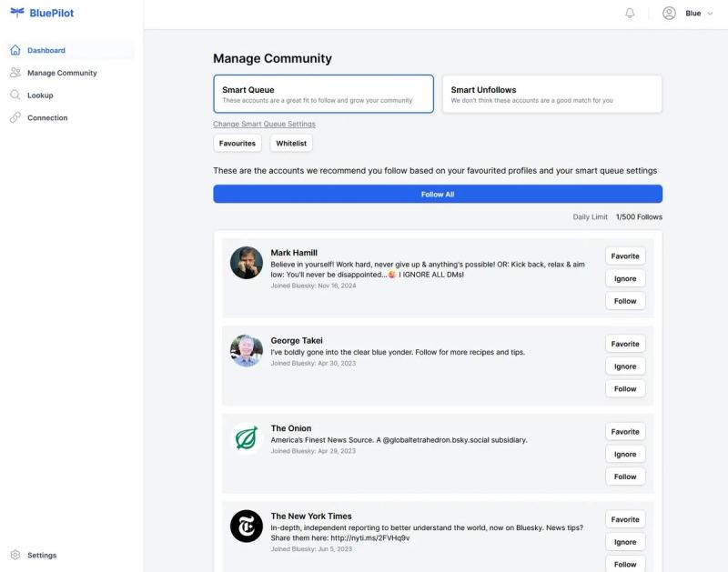Click the Connection link icon
728x572 pixels.
pos(15,117)
